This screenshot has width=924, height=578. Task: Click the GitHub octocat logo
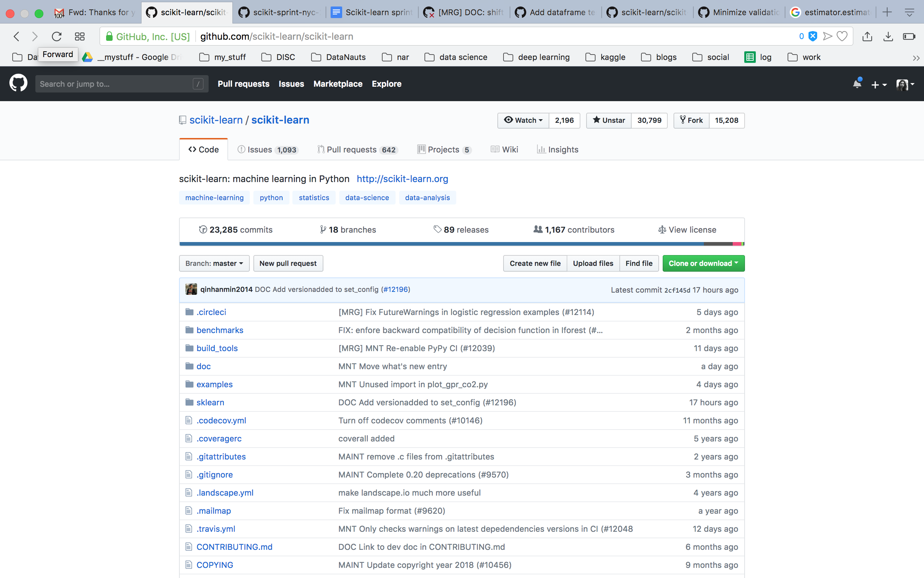point(18,83)
